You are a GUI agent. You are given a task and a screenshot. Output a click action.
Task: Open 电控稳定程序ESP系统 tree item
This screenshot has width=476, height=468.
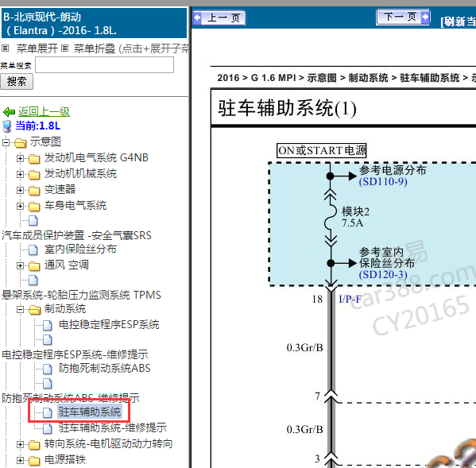pyautogui.click(x=109, y=324)
